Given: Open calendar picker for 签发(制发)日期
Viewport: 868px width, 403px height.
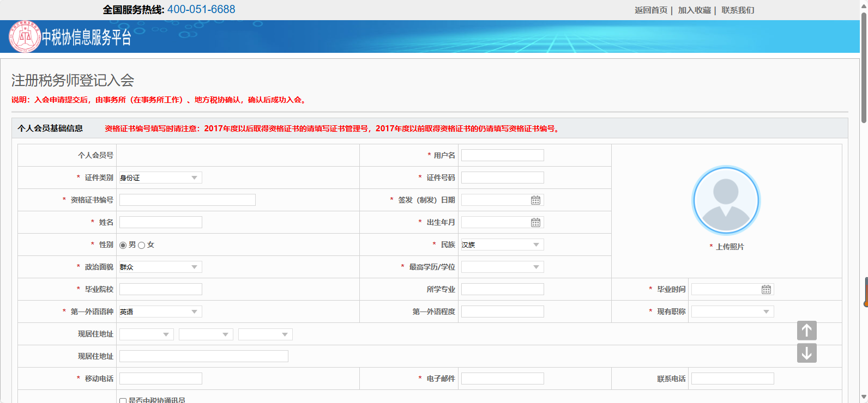Looking at the screenshot, I should click(535, 200).
